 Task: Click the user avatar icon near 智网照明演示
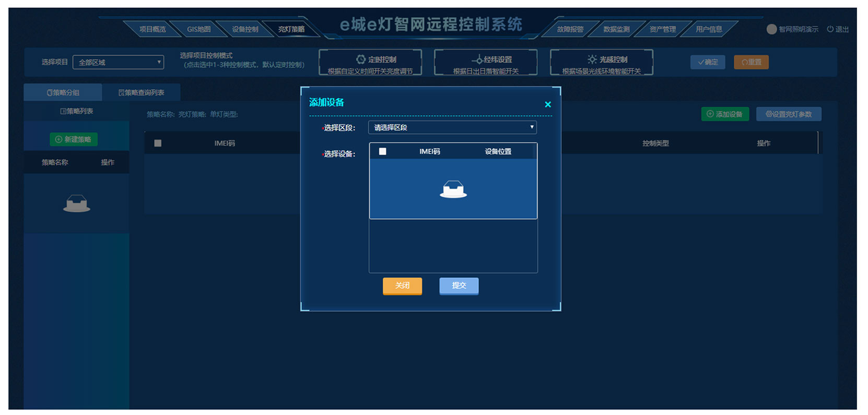[771, 29]
